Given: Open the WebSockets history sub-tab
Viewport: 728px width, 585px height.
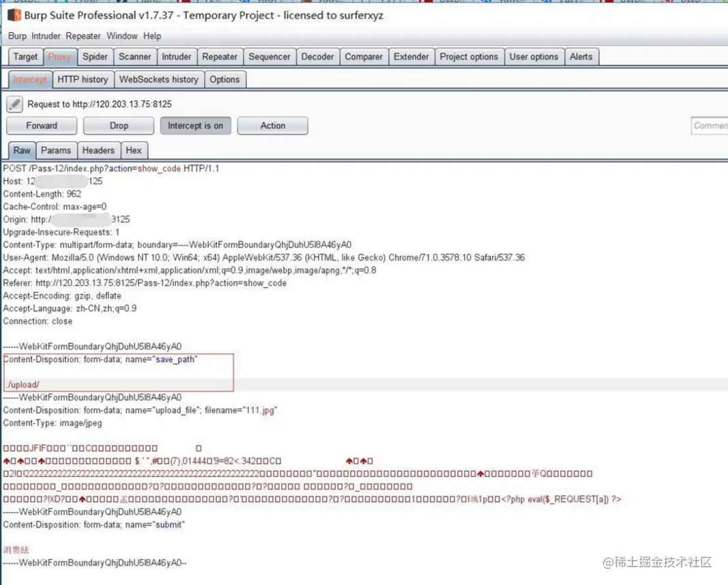Looking at the screenshot, I should click(x=159, y=79).
